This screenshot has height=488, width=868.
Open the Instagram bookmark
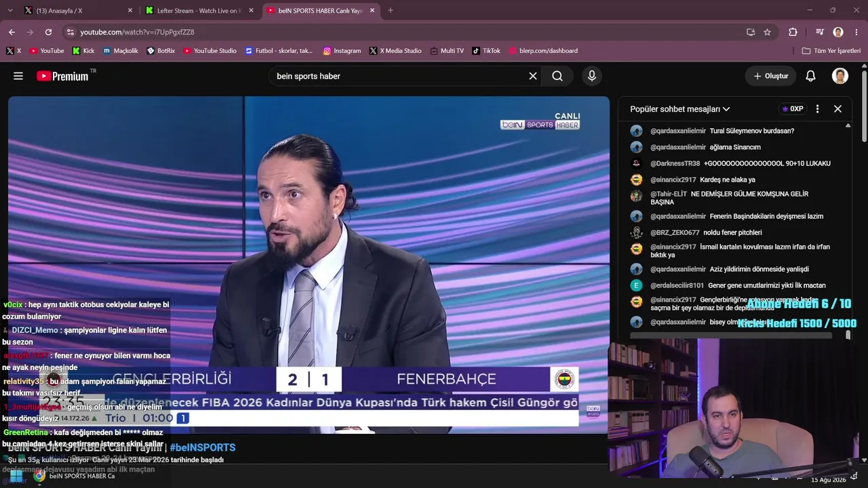pos(342,51)
